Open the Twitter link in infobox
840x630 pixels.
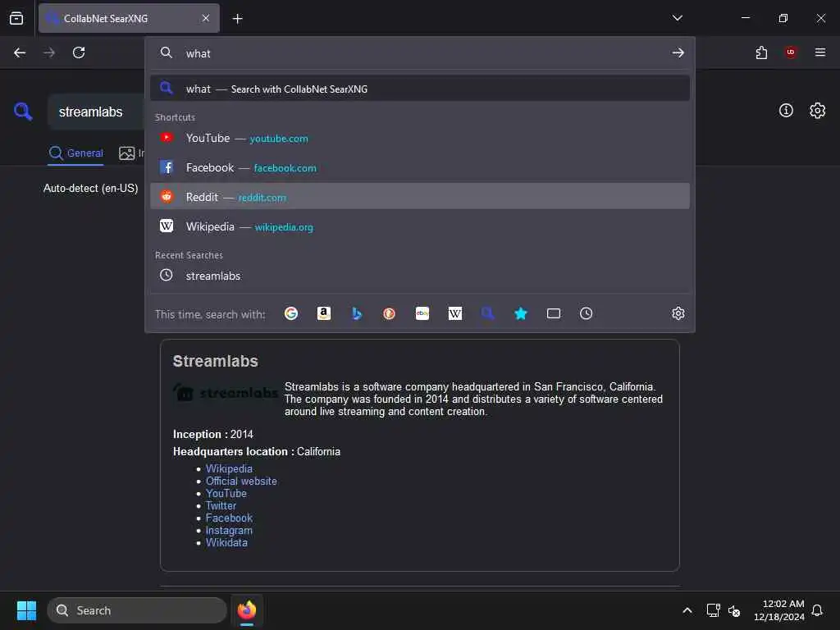(x=221, y=505)
